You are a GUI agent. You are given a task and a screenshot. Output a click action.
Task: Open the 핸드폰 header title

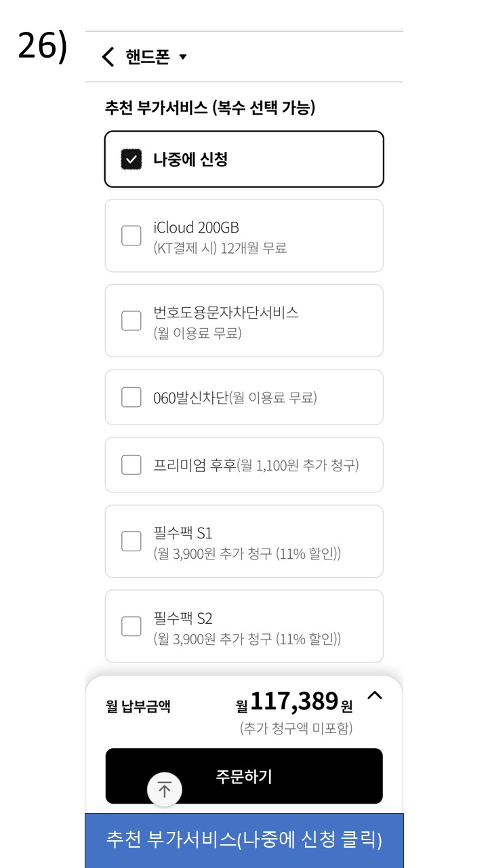pos(147,57)
